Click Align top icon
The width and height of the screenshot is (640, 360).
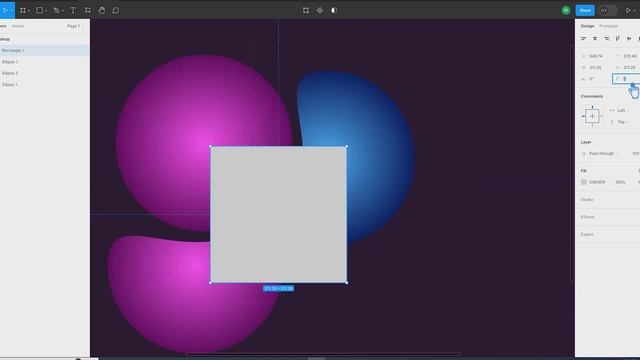[618, 38]
